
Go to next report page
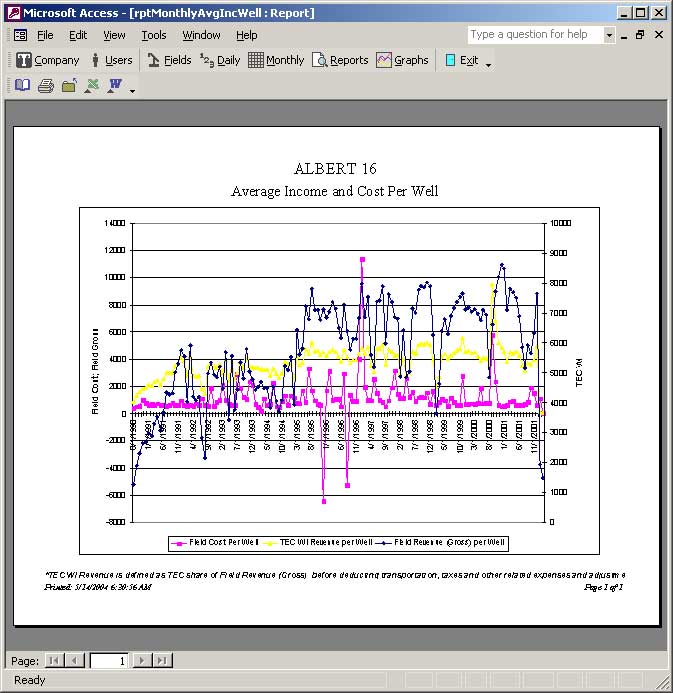[x=141, y=660]
